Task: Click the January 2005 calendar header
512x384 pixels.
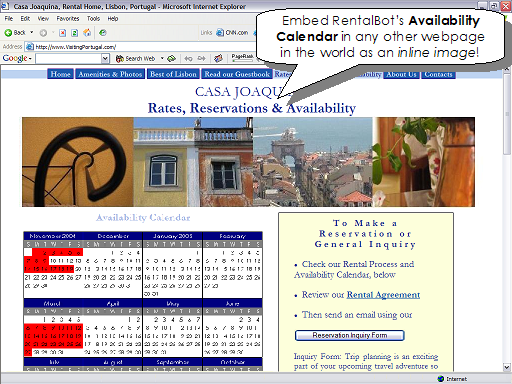Action: [172, 236]
